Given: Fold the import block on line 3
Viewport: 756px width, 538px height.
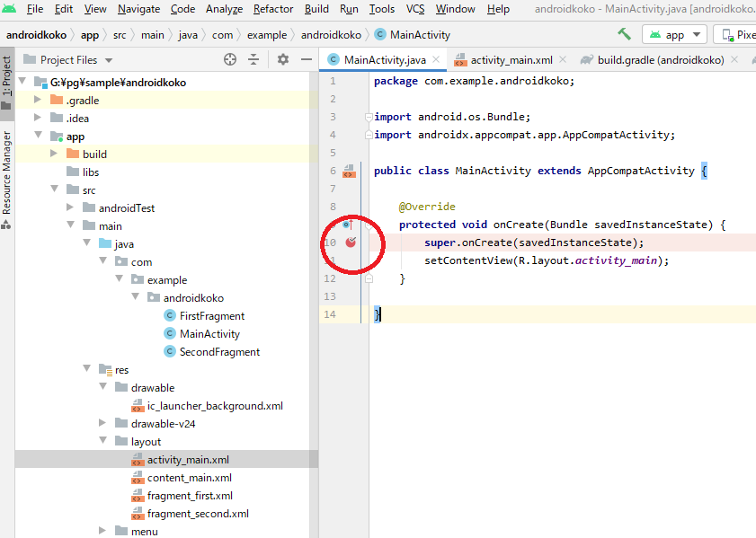Looking at the screenshot, I should (x=369, y=117).
